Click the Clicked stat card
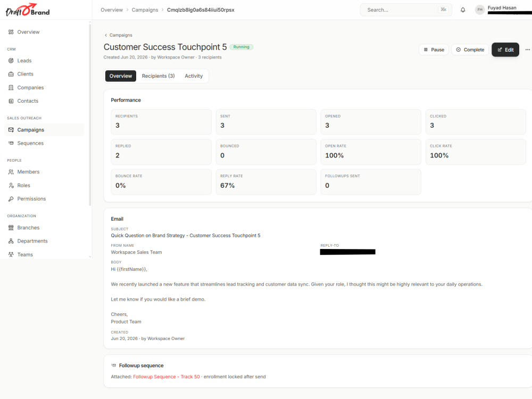This screenshot has width=532, height=399. pos(476,122)
